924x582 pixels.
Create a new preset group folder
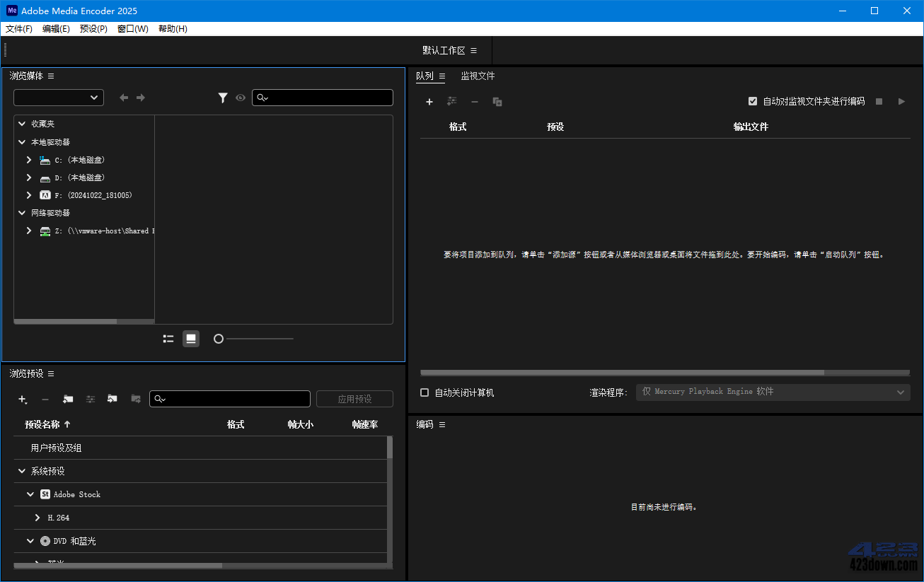[x=68, y=399]
